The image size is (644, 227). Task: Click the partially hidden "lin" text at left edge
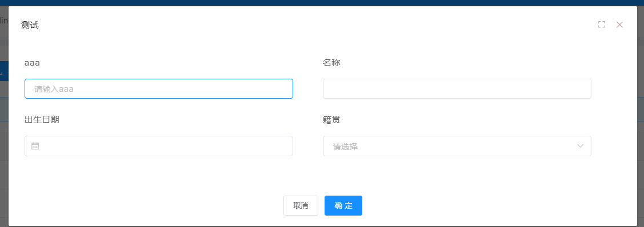click(x=4, y=21)
